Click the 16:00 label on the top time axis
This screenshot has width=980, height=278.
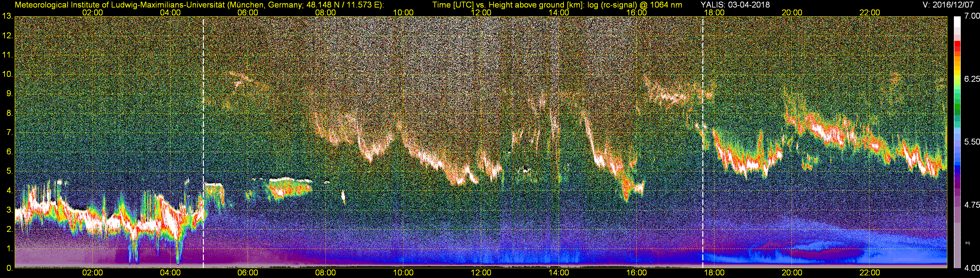pyautogui.click(x=636, y=12)
